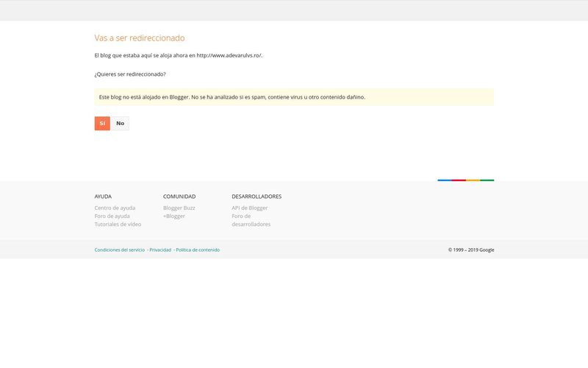Visit the Blogger Buzz link

[x=179, y=208]
